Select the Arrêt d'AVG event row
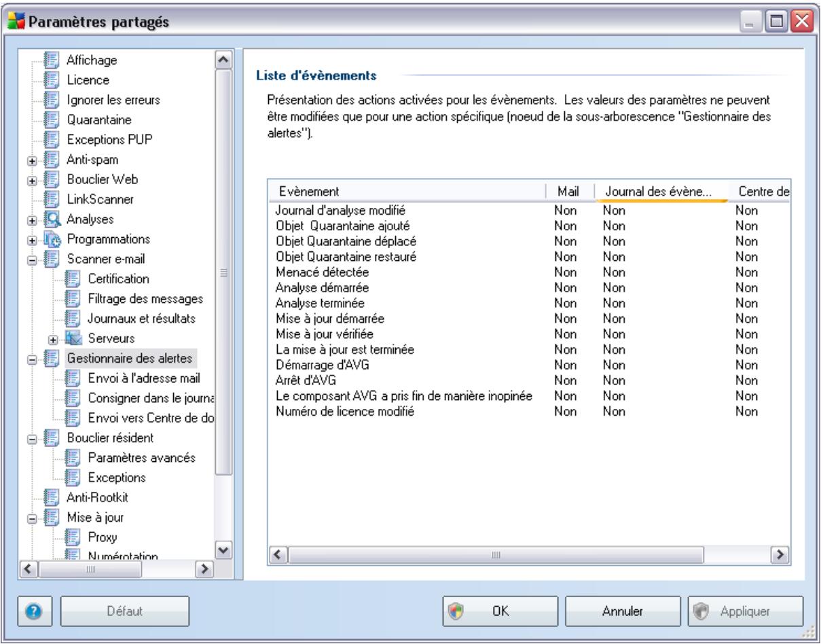This screenshot has height=644, width=823. 528,381
